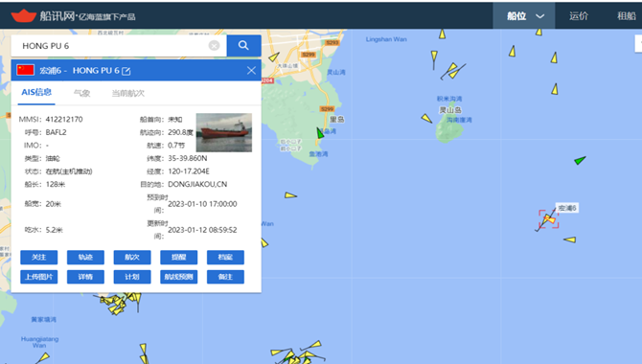The image size is (642, 364).
Task: Switch to the 气象 tab
Action: (81, 93)
